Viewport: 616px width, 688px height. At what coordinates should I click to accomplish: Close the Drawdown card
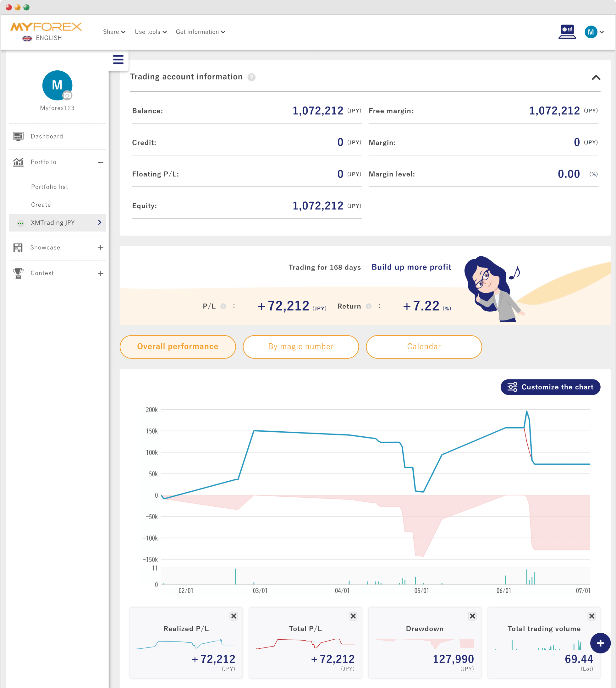472,616
